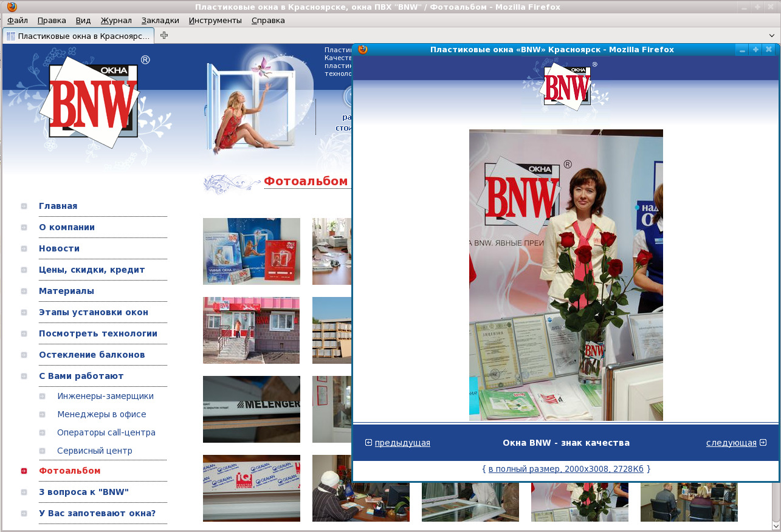
Task: Click the bullet icon beside У Вас запотевают окна?
Action: coord(24,514)
